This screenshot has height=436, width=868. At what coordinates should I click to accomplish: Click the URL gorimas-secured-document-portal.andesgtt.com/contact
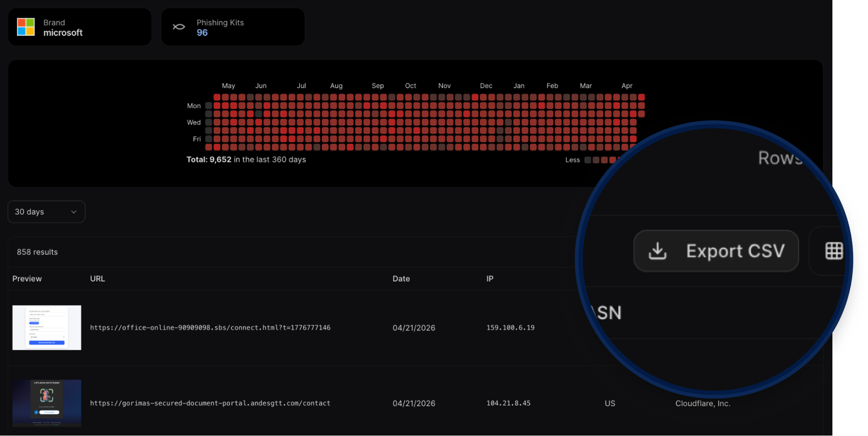[210, 403]
